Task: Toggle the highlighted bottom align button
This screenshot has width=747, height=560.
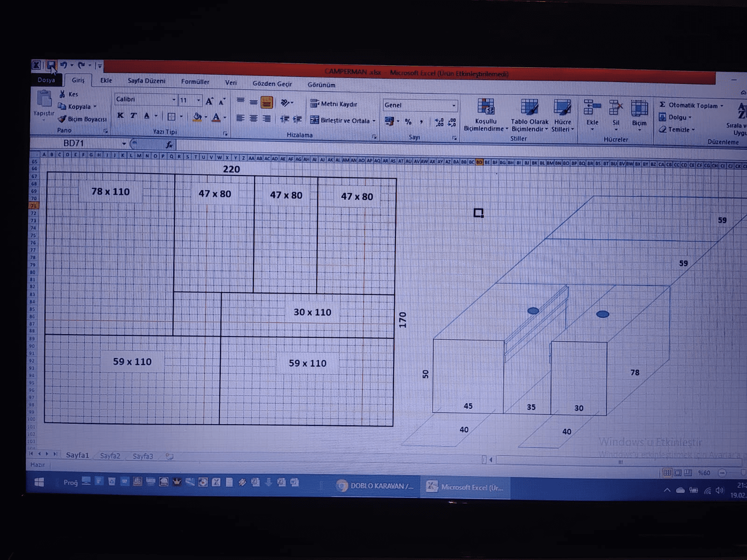Action: [267, 102]
